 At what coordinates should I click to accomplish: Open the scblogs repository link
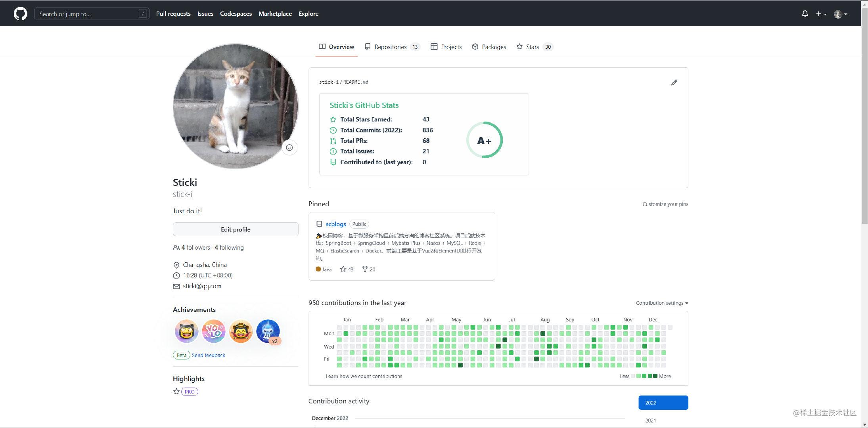click(x=336, y=224)
